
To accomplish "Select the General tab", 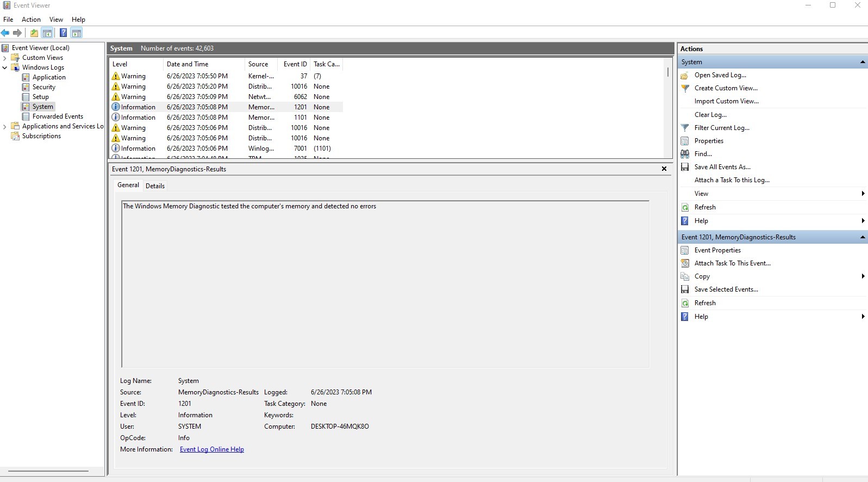I will click(x=128, y=185).
